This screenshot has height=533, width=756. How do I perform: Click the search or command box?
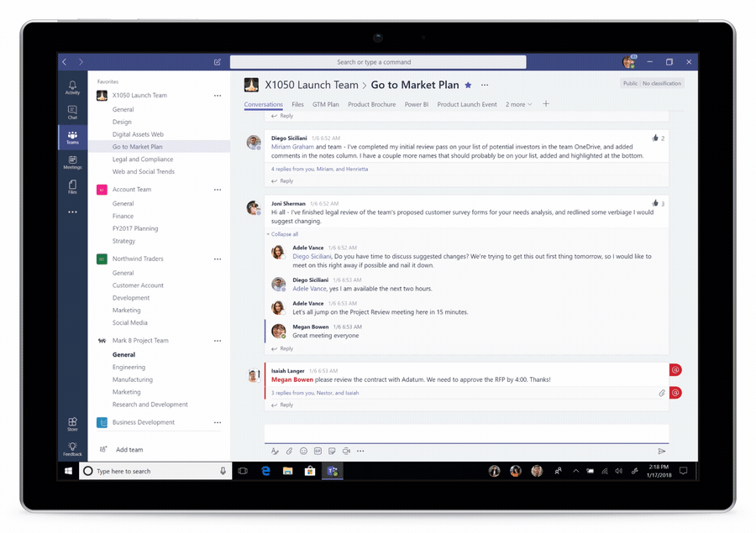point(378,61)
